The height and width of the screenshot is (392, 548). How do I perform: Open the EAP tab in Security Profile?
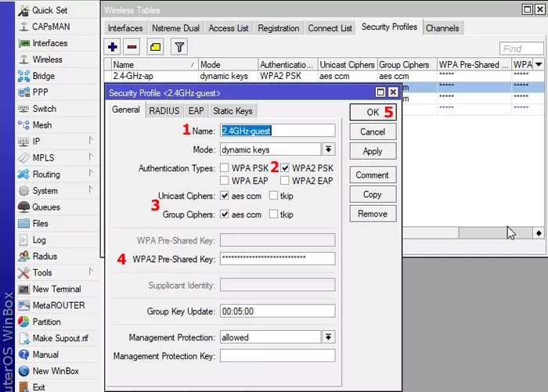tap(196, 111)
